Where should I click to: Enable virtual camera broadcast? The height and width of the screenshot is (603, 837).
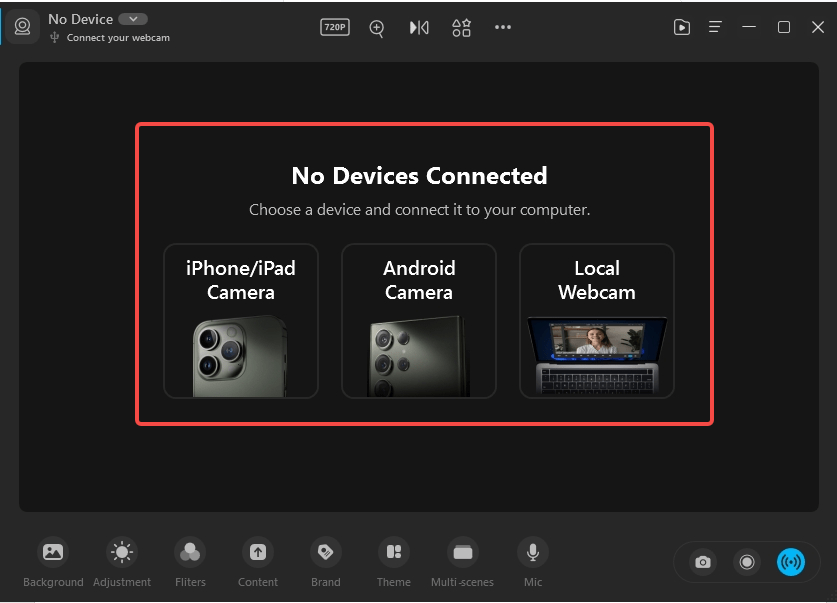tap(791, 562)
